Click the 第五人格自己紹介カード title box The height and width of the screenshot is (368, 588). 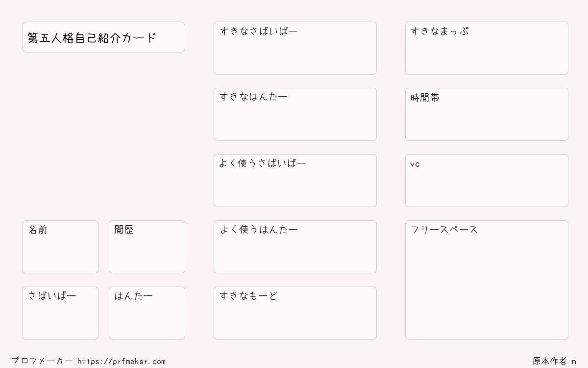103,37
